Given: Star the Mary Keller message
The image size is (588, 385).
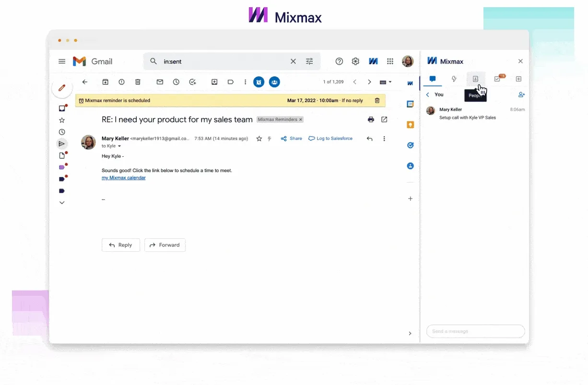Looking at the screenshot, I should click(259, 139).
